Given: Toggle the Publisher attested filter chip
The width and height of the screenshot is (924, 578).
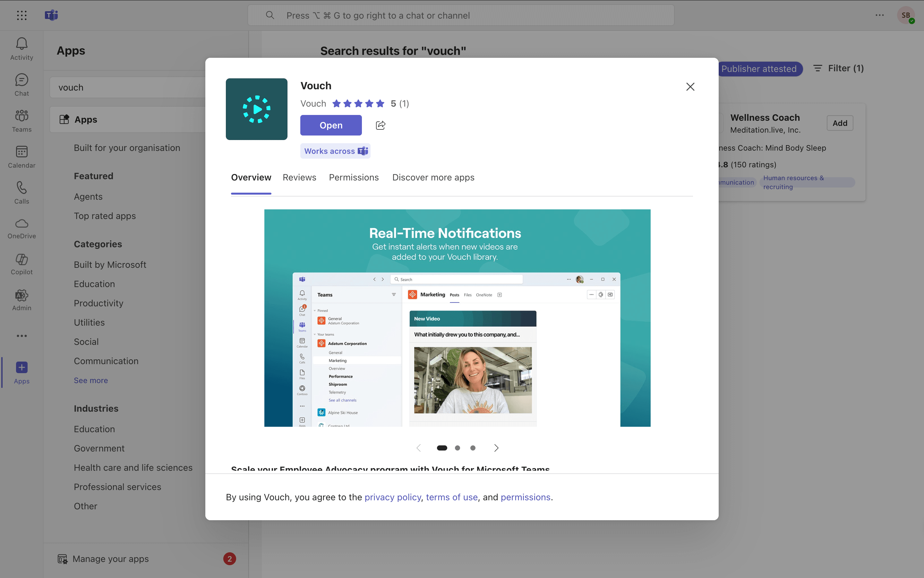Looking at the screenshot, I should coord(759,69).
